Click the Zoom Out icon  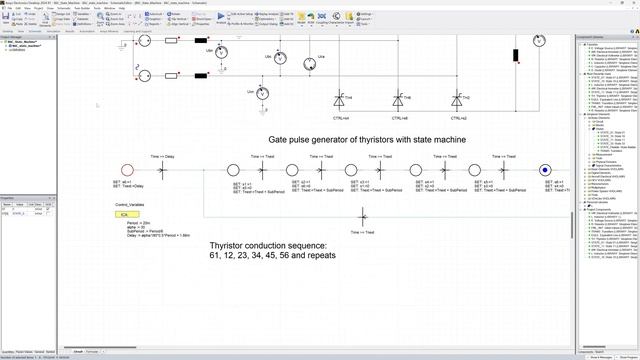pos(115,19)
